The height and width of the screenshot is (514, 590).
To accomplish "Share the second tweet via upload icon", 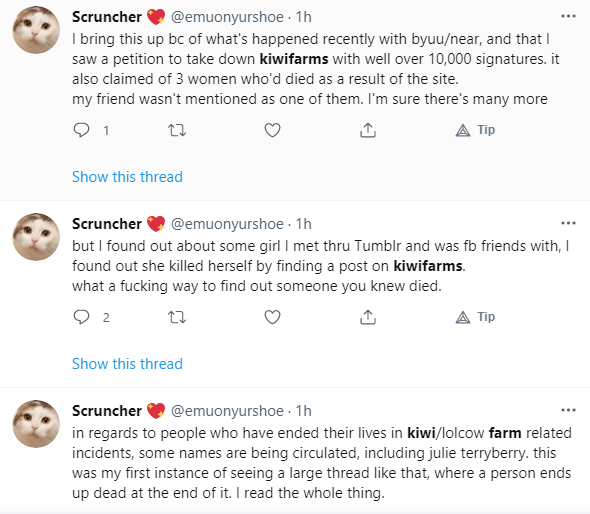I will (x=368, y=317).
